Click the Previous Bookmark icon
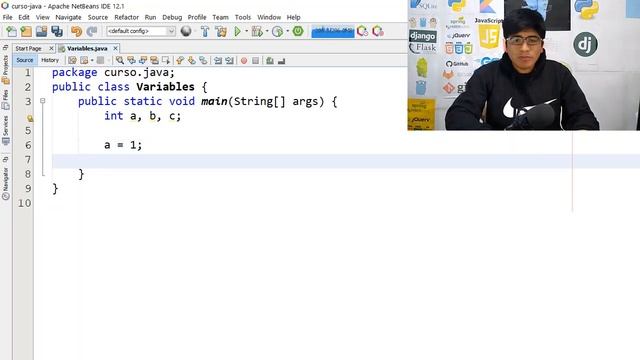The height and width of the screenshot is (360, 640). coord(180,60)
